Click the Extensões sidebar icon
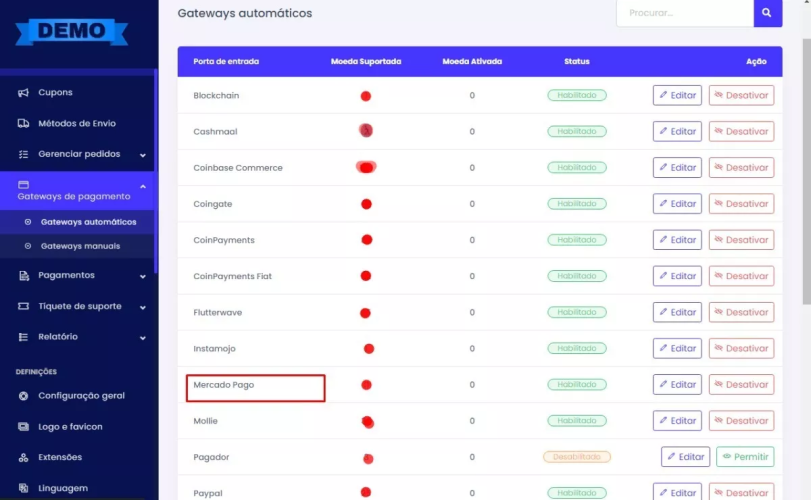This screenshot has height=500, width=811. pyautogui.click(x=24, y=458)
